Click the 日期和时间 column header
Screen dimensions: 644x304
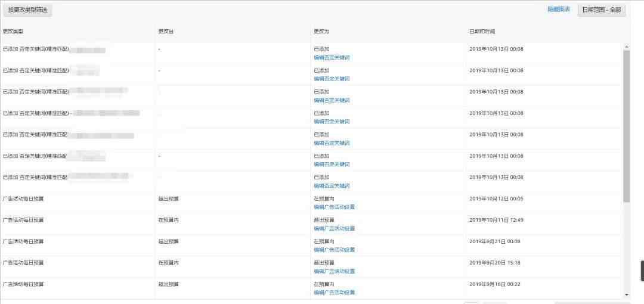pos(482,31)
